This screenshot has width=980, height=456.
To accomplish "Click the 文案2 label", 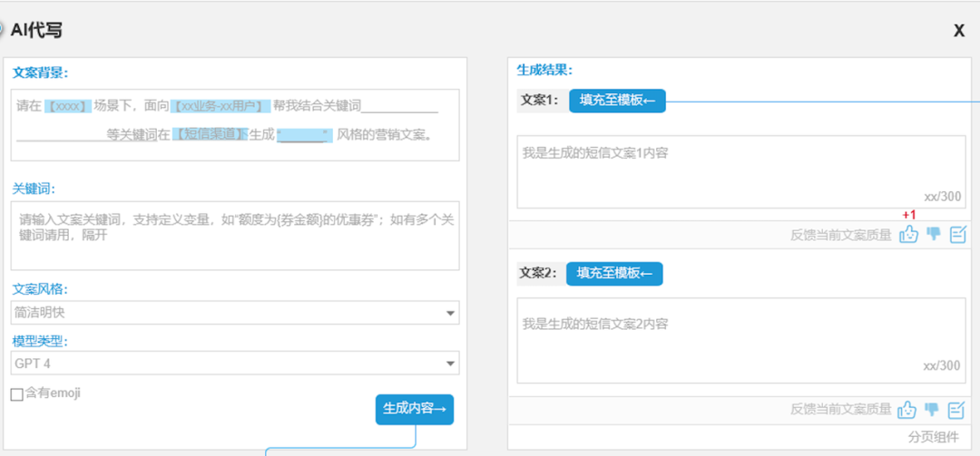I will click(538, 273).
